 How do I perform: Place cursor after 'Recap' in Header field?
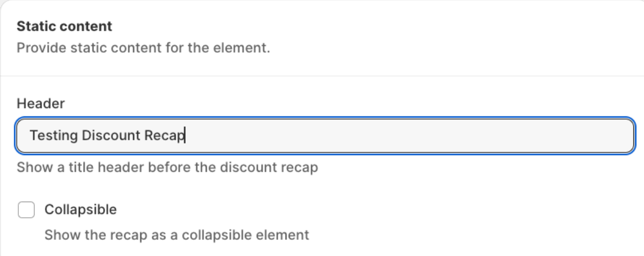[185, 135]
